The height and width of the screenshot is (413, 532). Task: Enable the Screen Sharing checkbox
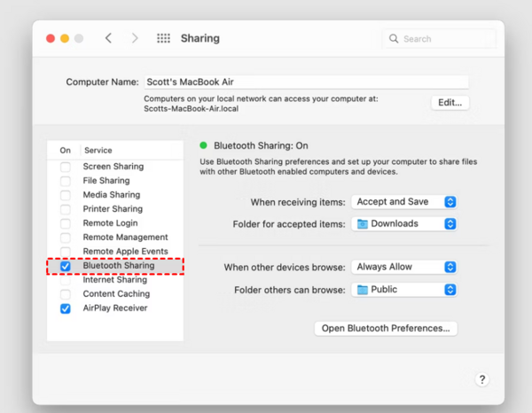coord(66,167)
